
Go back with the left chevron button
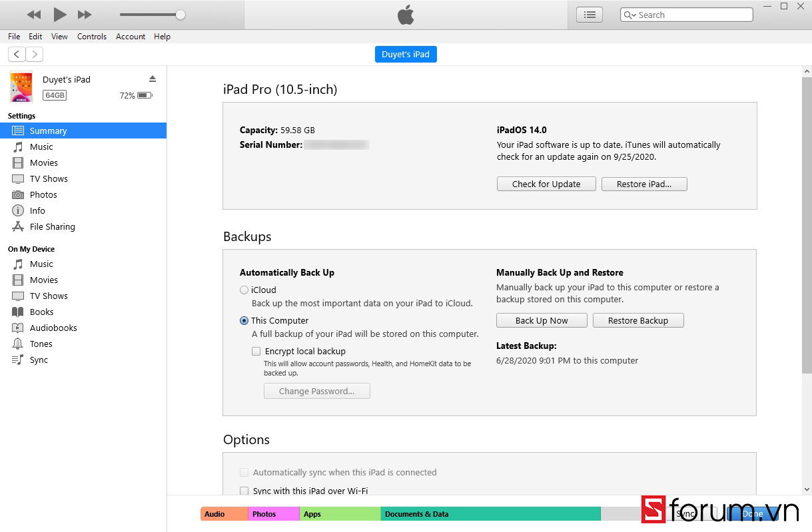click(17, 55)
